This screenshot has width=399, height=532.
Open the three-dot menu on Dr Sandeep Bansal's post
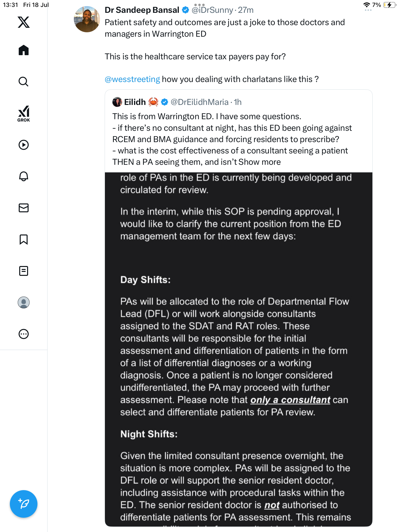368,10
